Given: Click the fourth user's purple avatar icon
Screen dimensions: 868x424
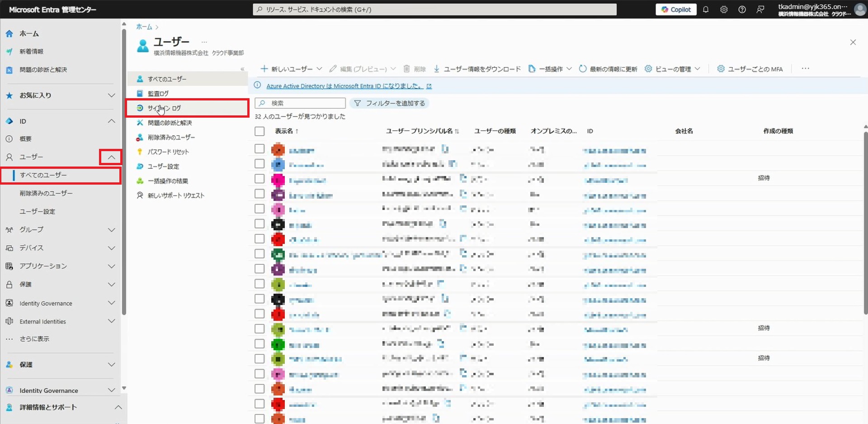Looking at the screenshot, I should tap(278, 195).
